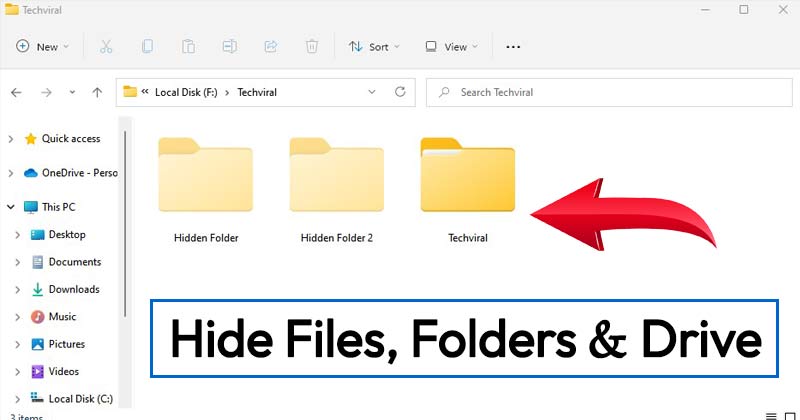This screenshot has height=420, width=800.
Task: Collapse This PC tree node
Action: (11, 207)
